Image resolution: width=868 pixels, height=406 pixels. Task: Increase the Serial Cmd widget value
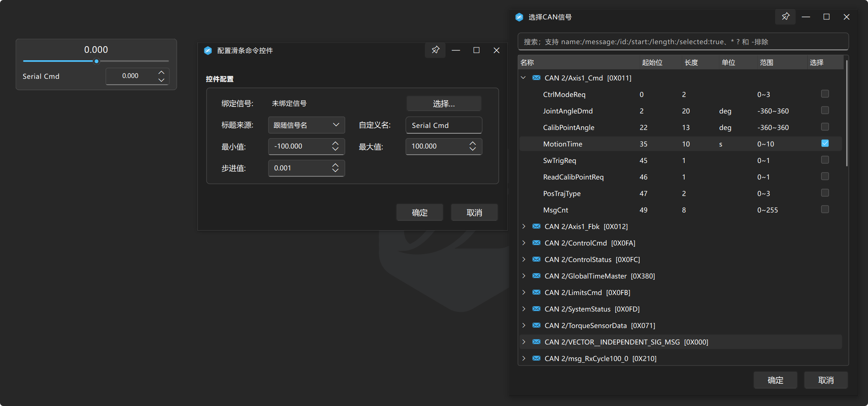pyautogui.click(x=161, y=73)
